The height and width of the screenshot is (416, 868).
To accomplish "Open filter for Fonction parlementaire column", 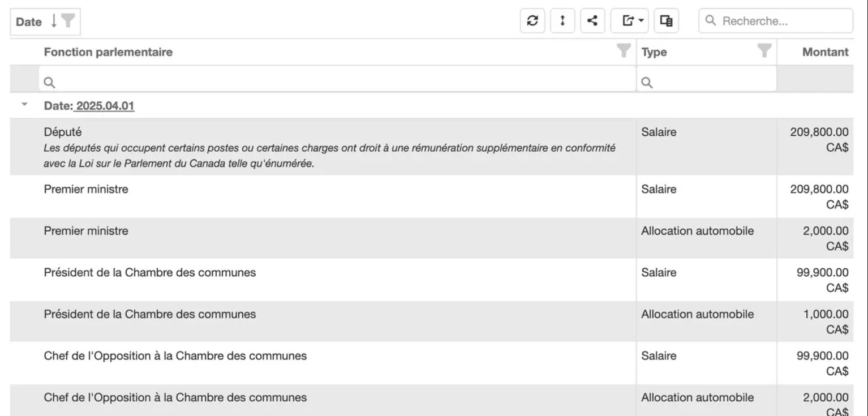I will coord(624,52).
